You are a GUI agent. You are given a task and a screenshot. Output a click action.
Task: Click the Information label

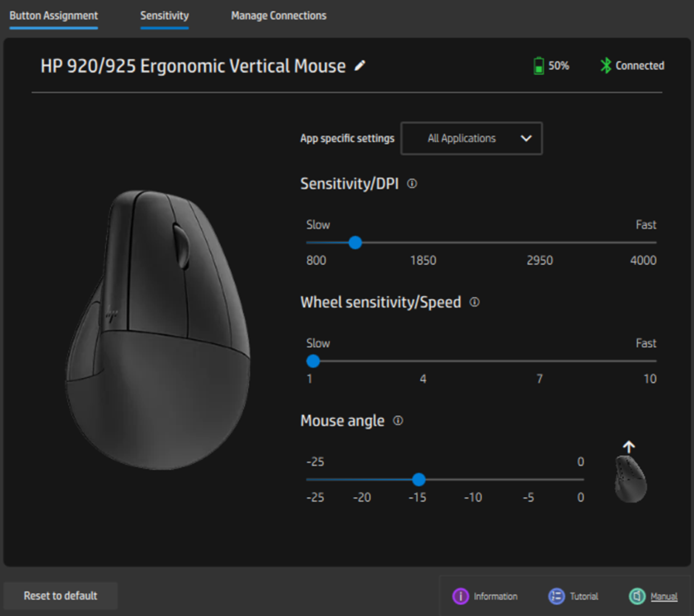[x=495, y=597]
